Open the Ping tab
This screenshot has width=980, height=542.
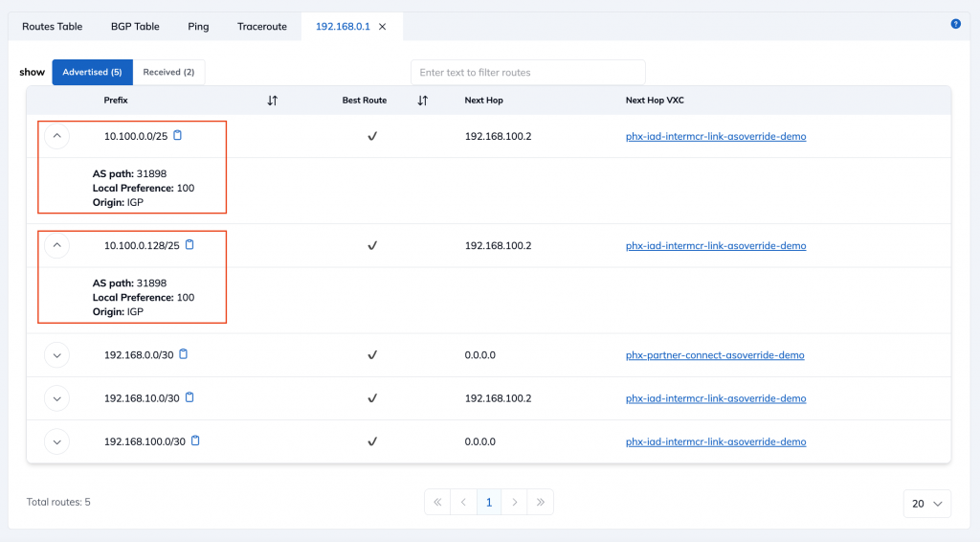pyautogui.click(x=198, y=26)
